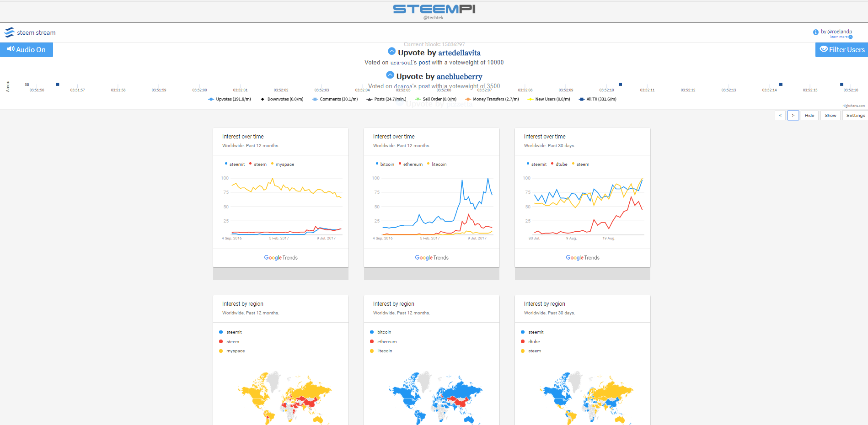The height and width of the screenshot is (425, 868).
Task: Open the by @roelandp credit link
Action: coord(836,32)
